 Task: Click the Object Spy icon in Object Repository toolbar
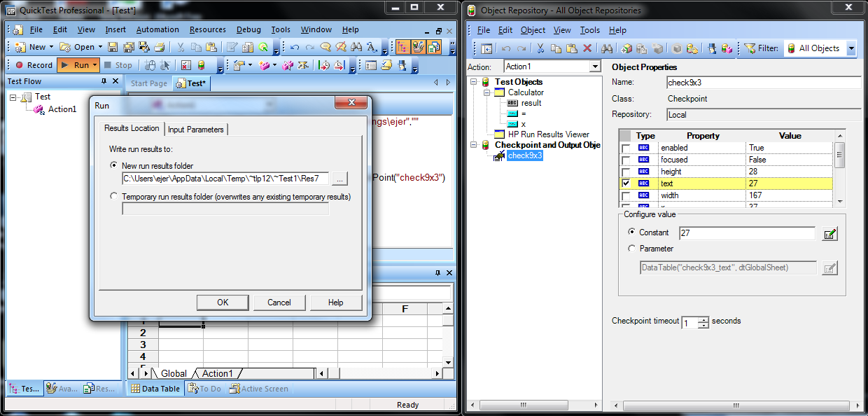[x=712, y=48]
